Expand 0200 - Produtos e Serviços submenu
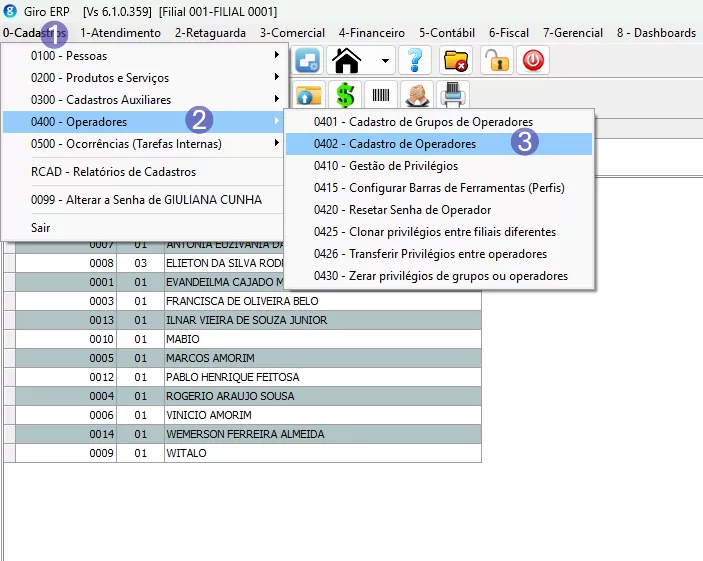Viewport: 703px width, 561px height. [140, 78]
